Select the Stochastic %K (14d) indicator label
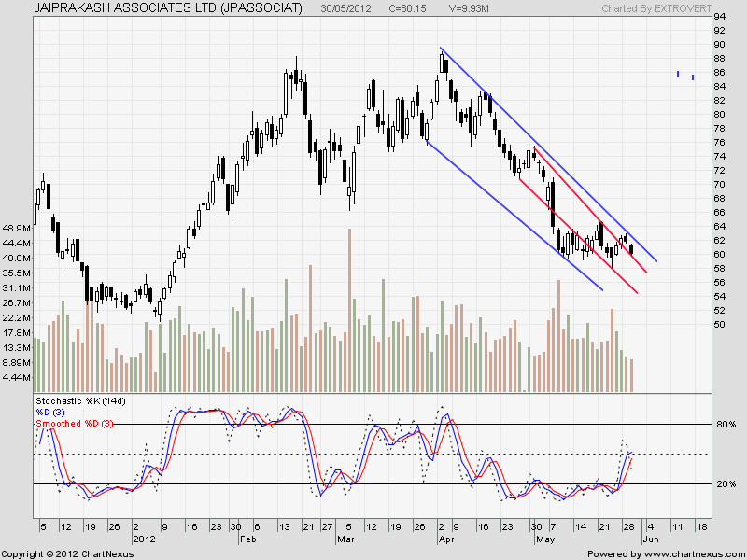This screenshot has height=560, width=747. (x=79, y=401)
